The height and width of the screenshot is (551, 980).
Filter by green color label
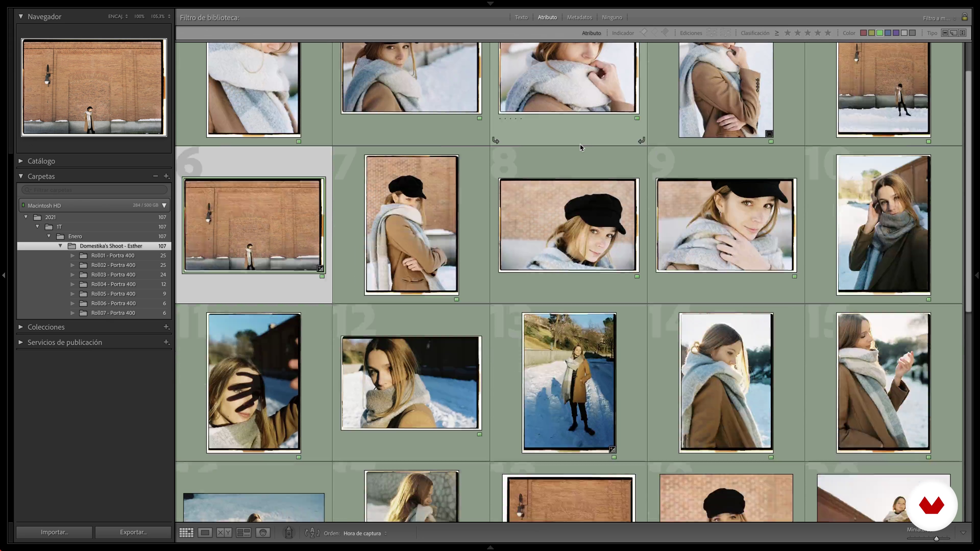(x=879, y=33)
